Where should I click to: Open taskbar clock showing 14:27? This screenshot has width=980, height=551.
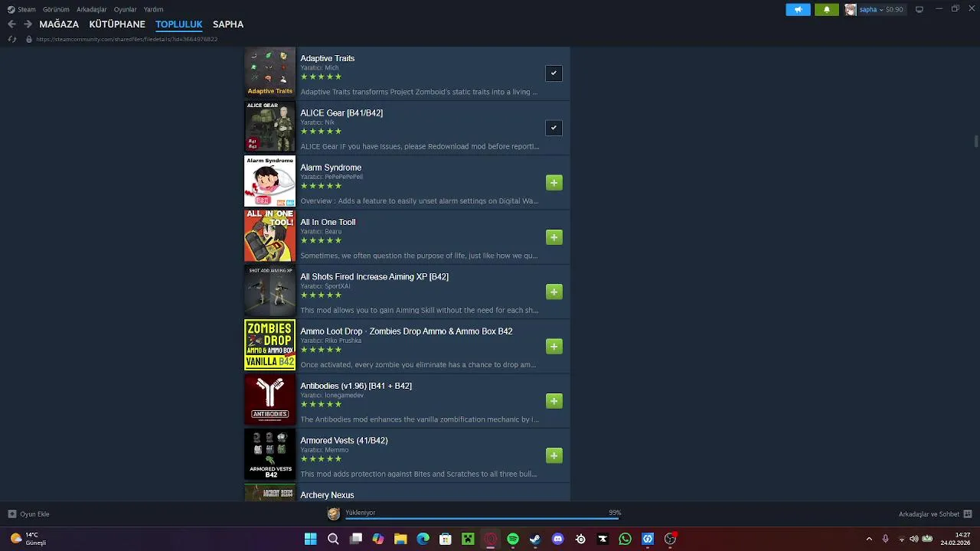coord(957,539)
